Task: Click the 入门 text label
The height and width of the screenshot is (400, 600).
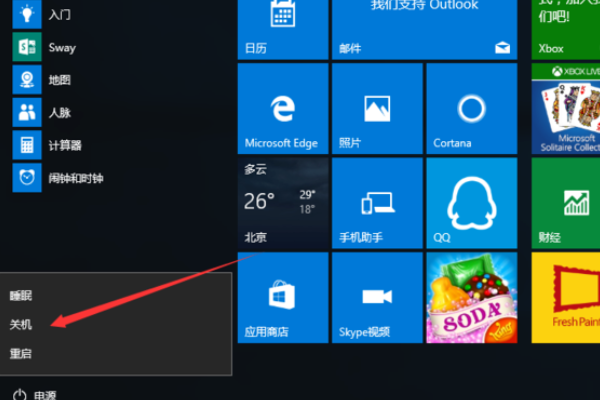Action: tap(60, 15)
